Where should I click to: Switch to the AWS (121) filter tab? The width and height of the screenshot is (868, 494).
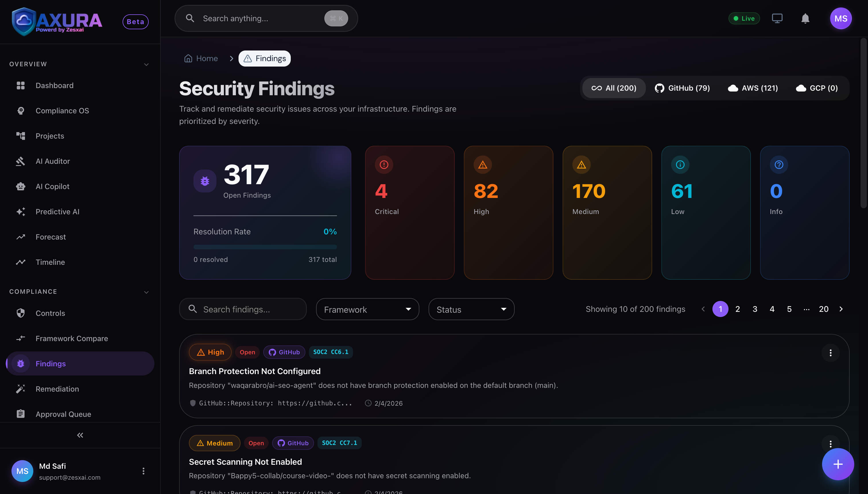tap(752, 88)
